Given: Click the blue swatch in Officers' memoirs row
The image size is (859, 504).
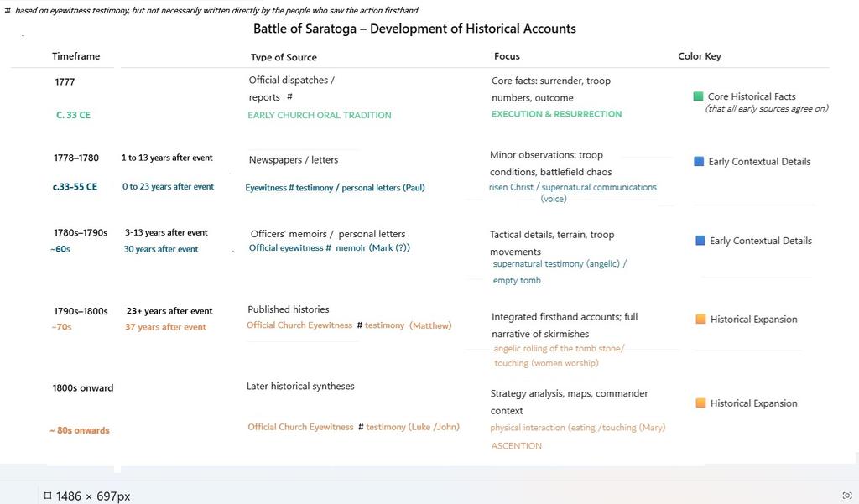Looking at the screenshot, I should pos(700,241).
